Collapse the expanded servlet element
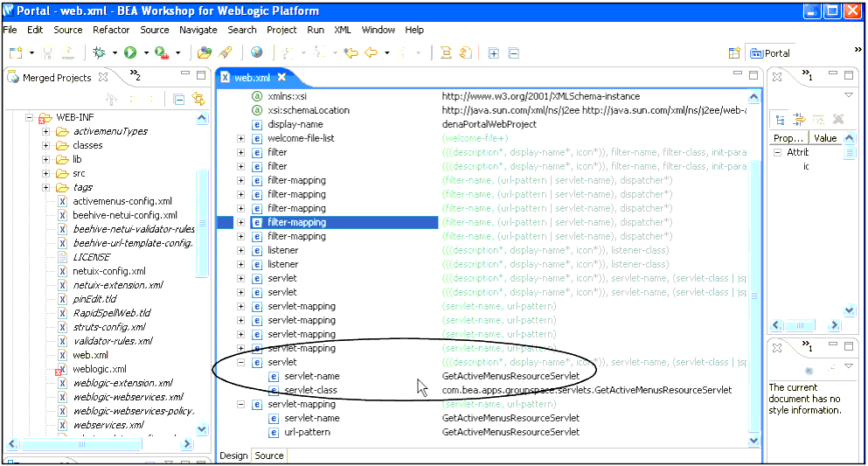Image resolution: width=868 pixels, height=466 pixels. pyautogui.click(x=240, y=363)
